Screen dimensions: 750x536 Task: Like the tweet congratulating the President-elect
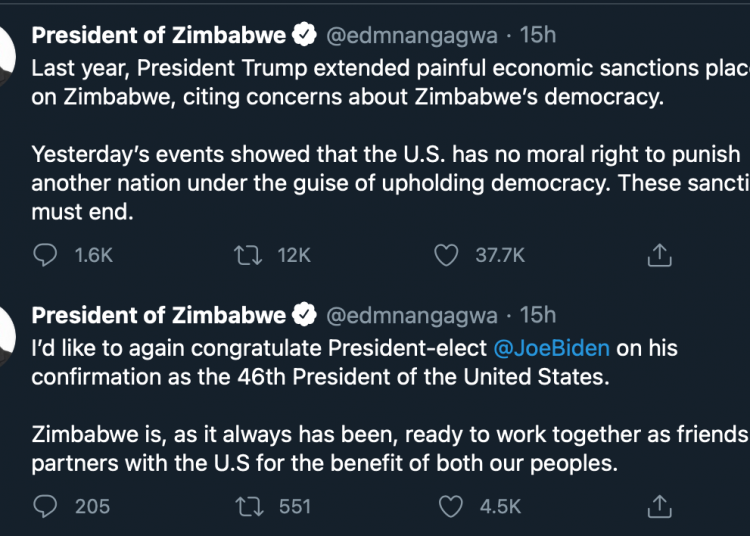point(451,506)
